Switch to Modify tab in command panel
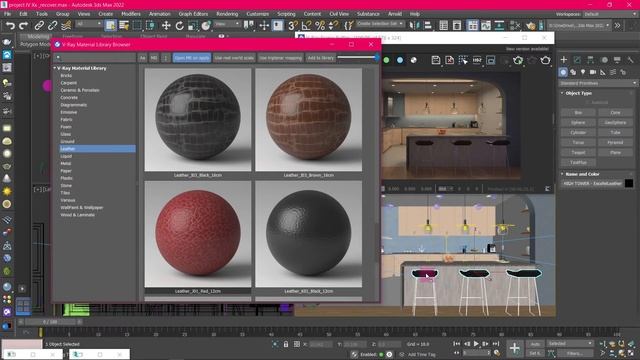 [577, 60]
